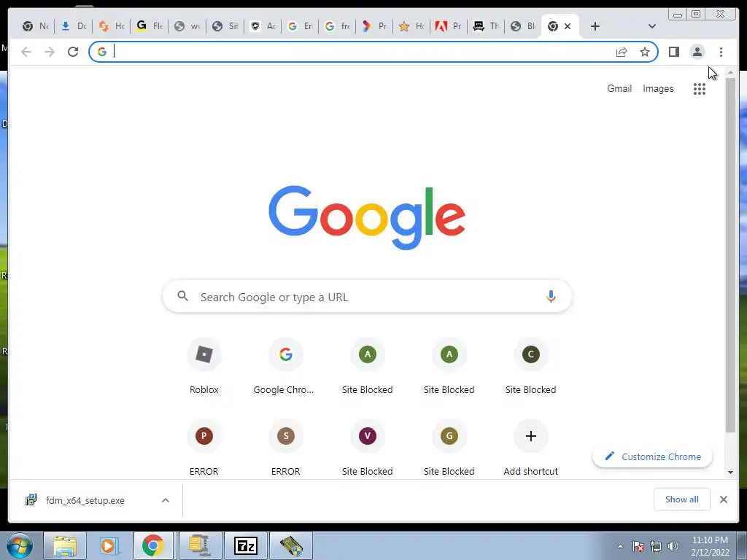Open the volume speaker tray icon
Image resolution: width=747 pixels, height=560 pixels.
pos(673,546)
